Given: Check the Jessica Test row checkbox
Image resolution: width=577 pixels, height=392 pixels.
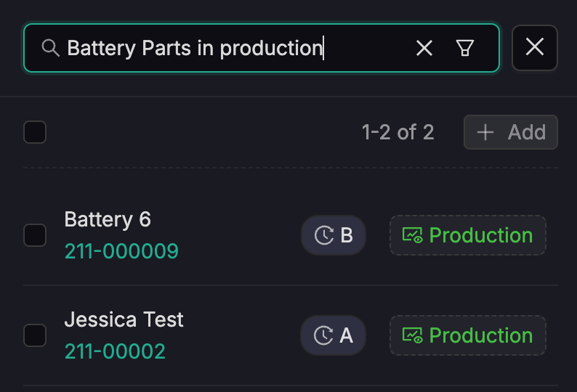Looking at the screenshot, I should click(35, 335).
